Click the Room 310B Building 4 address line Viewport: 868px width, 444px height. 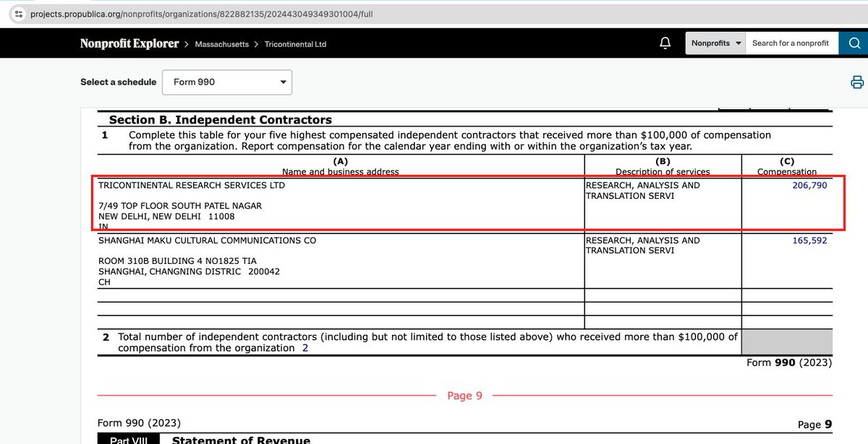coord(177,261)
